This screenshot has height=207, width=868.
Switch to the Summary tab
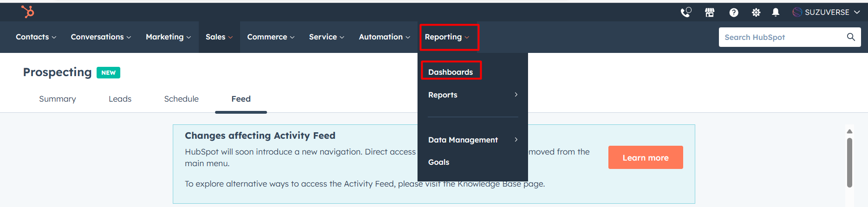(x=58, y=99)
